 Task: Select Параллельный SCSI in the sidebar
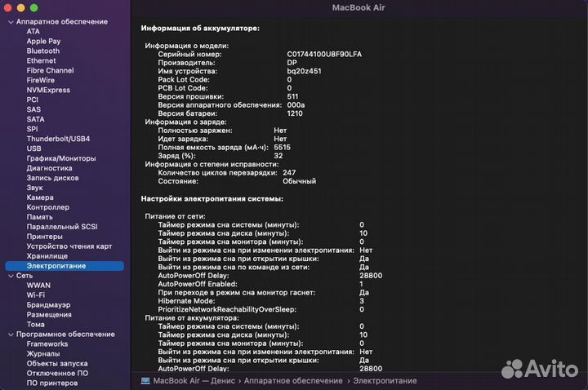coord(62,227)
